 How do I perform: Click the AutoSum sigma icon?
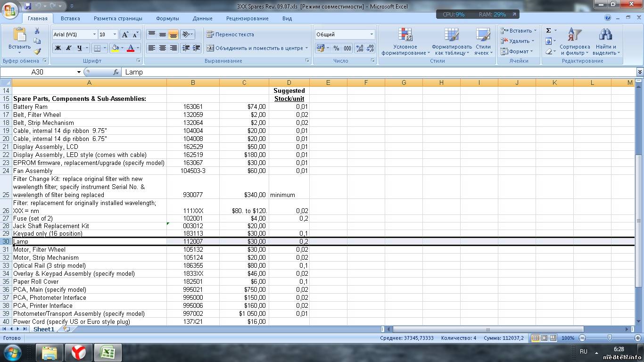coord(548,31)
